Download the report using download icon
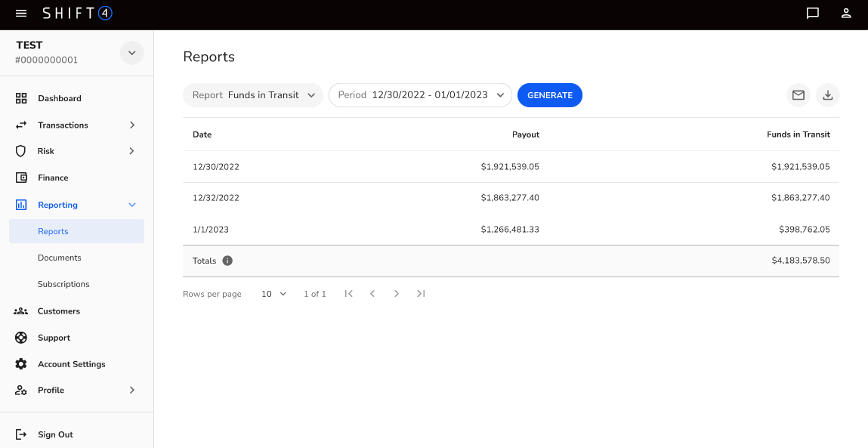This screenshot has width=868, height=448. coord(828,95)
